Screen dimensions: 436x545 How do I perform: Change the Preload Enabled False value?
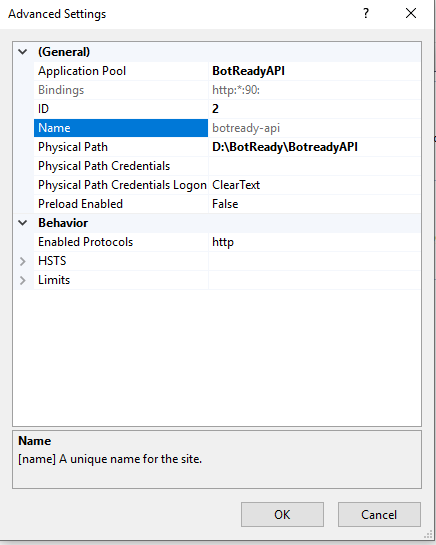point(314,204)
